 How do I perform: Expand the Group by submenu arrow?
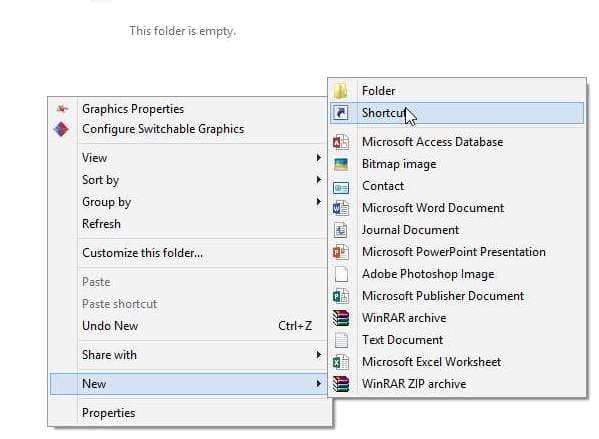[319, 201]
